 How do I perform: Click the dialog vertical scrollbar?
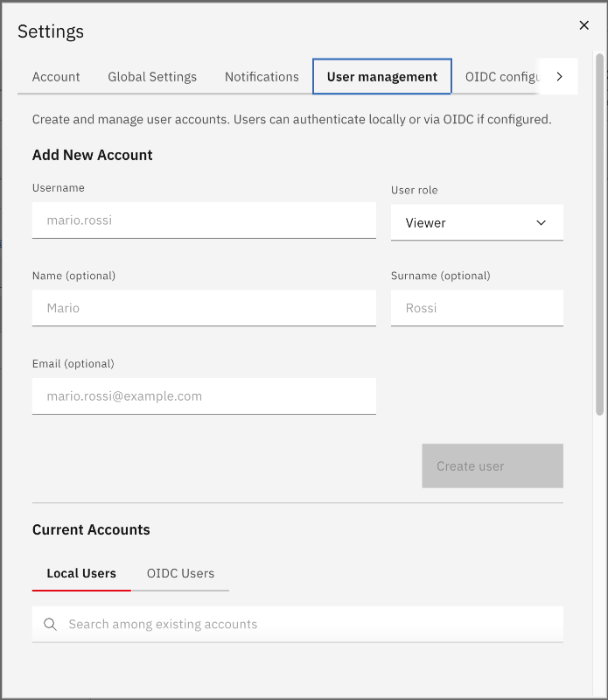[599, 234]
